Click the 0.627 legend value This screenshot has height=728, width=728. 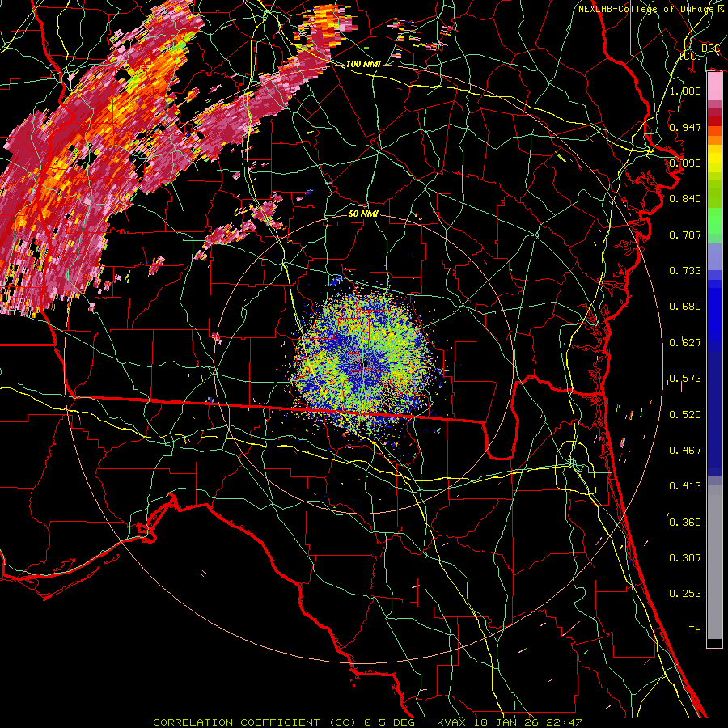(685, 343)
